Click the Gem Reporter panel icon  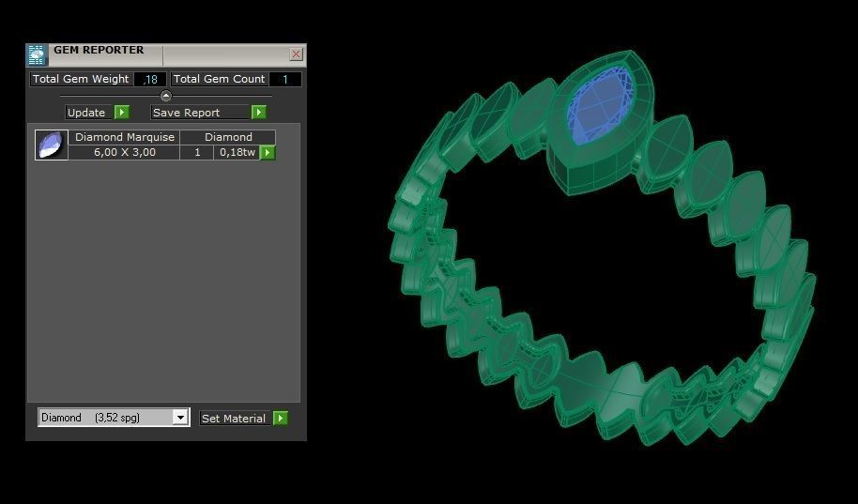pos(36,55)
